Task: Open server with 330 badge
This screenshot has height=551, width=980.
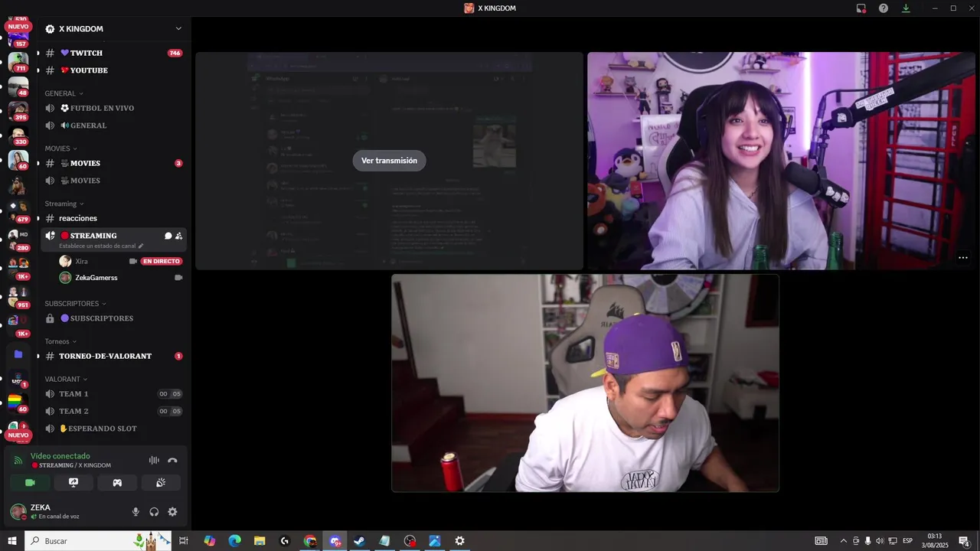Action: pyautogui.click(x=18, y=135)
